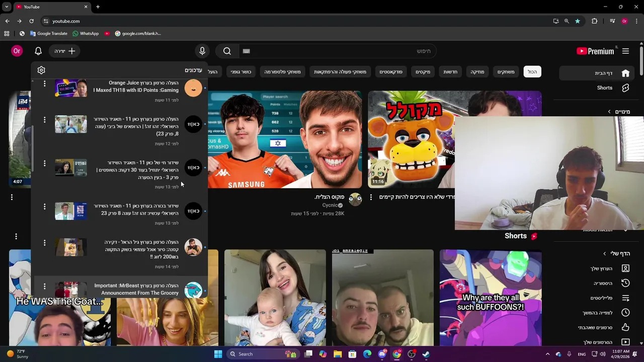Image resolution: width=644 pixels, height=362 pixels.
Task: Open the פוקוס הצליח video thumbnail
Action: click(285, 140)
